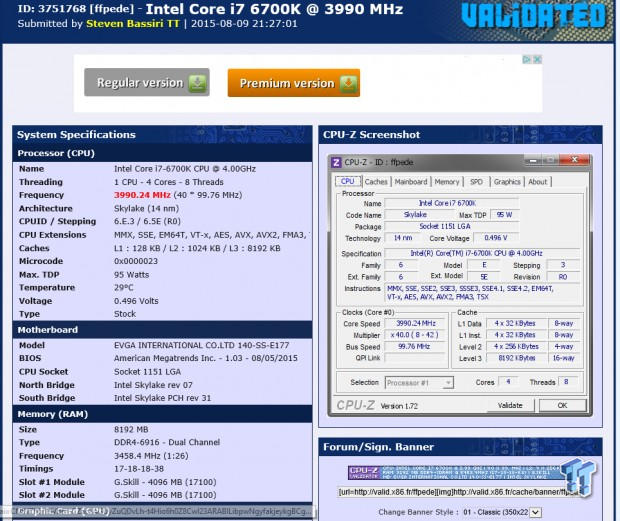Image resolution: width=620 pixels, height=521 pixels.
Task: Download the Premium version
Action: point(294,83)
